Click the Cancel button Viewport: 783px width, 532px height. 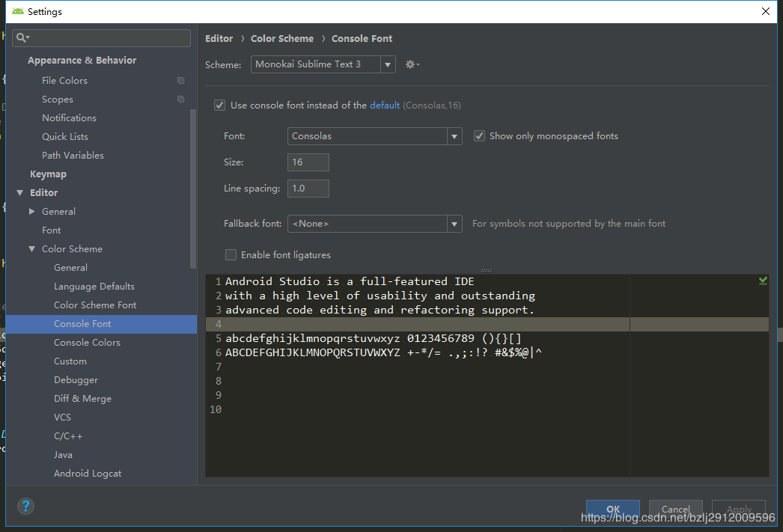676,509
